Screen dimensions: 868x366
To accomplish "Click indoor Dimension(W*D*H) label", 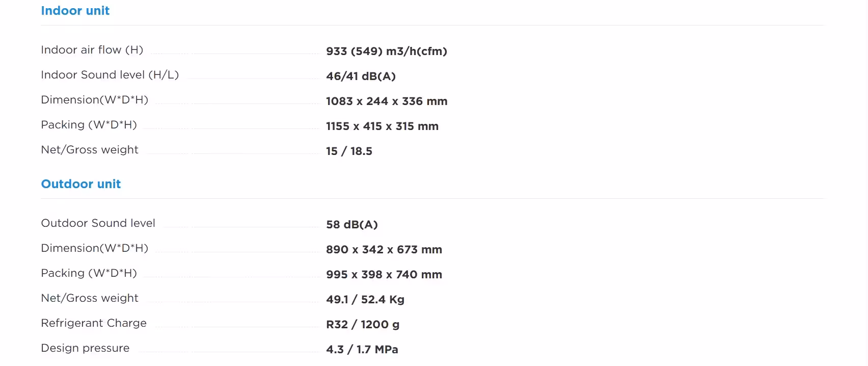I will (94, 100).
